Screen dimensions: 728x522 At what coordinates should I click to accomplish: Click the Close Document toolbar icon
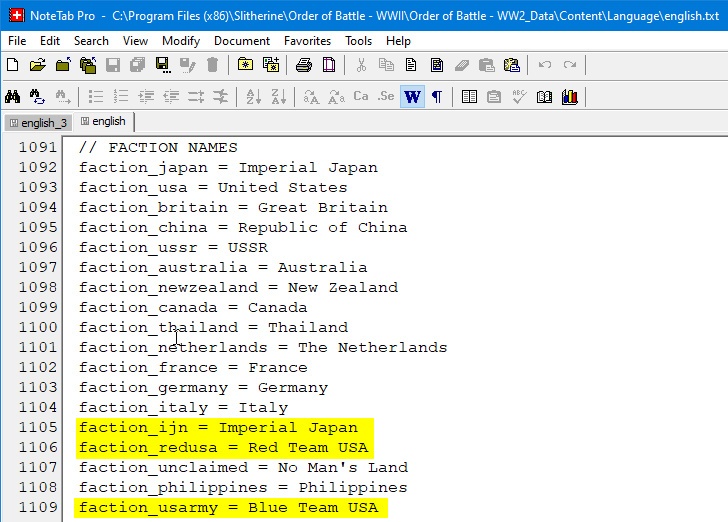click(63, 65)
